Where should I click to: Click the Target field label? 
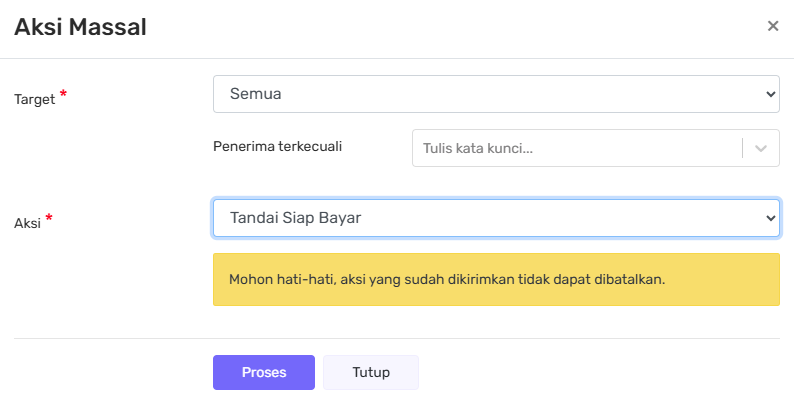34,99
